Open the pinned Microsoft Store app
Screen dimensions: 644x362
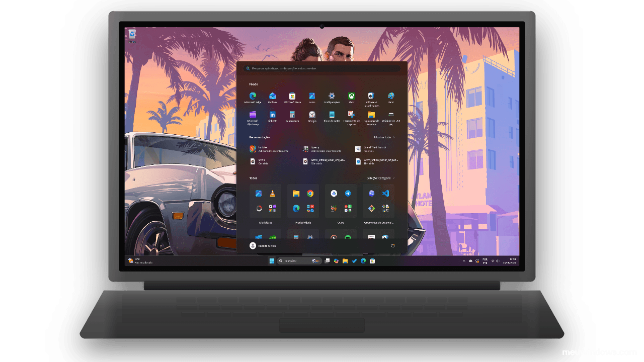point(292,97)
